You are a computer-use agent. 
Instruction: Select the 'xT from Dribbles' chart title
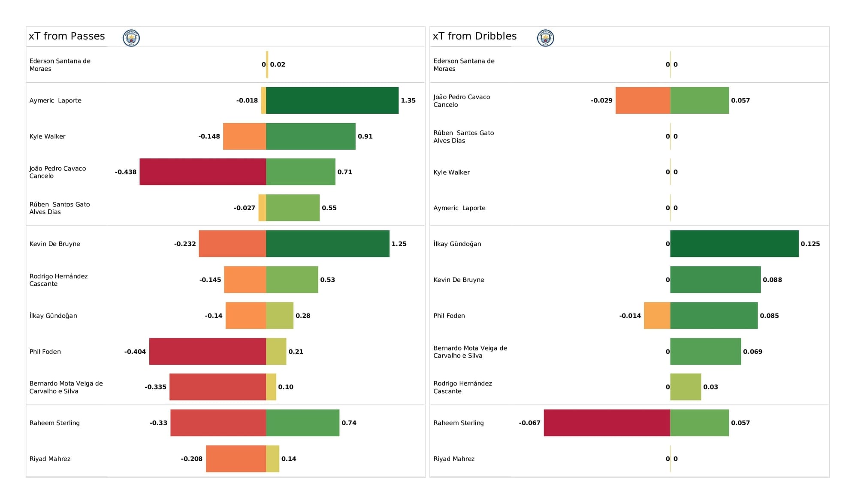point(474,36)
